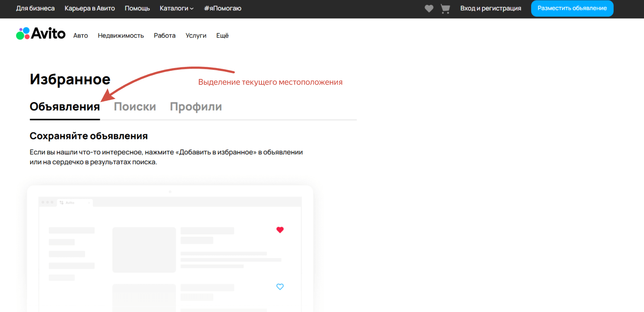Viewport: 644px width, 312px height.
Task: Select the Объявления tab
Action: 65,107
